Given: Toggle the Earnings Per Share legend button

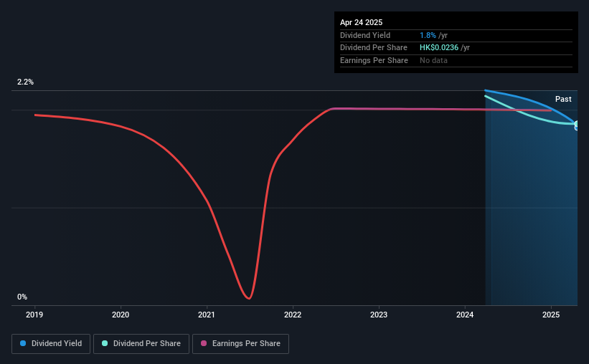Looking at the screenshot, I should [x=240, y=344].
